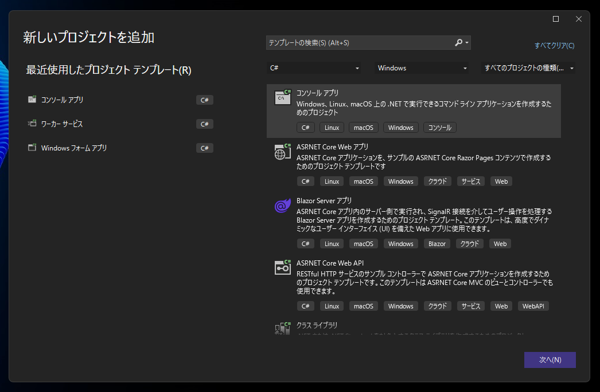The height and width of the screenshot is (392, 600).
Task: Select Windows フォーム アプリ in recent templates
Action: pyautogui.click(x=74, y=148)
